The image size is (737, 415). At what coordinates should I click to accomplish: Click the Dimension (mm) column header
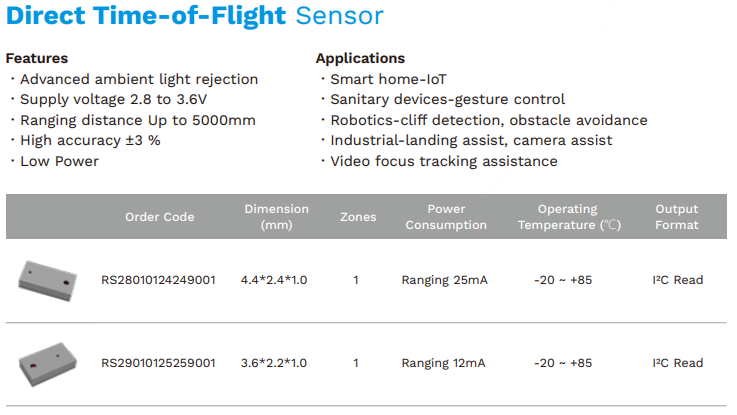click(x=276, y=217)
